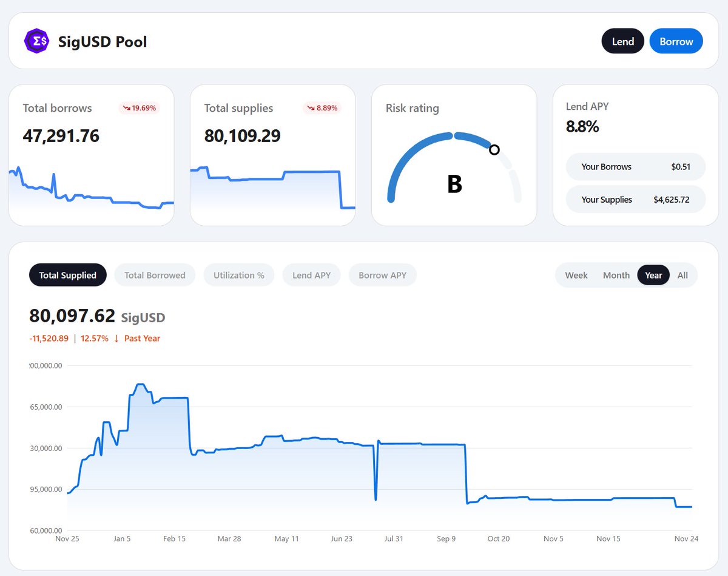
Task: Click the Lend APY 8.8% value
Action: (582, 127)
